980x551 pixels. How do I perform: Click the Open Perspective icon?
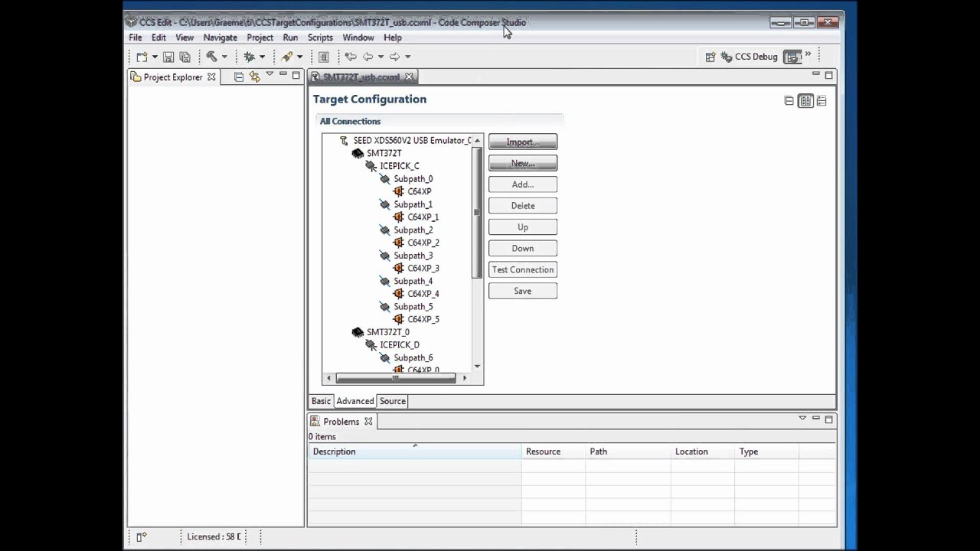[710, 57]
